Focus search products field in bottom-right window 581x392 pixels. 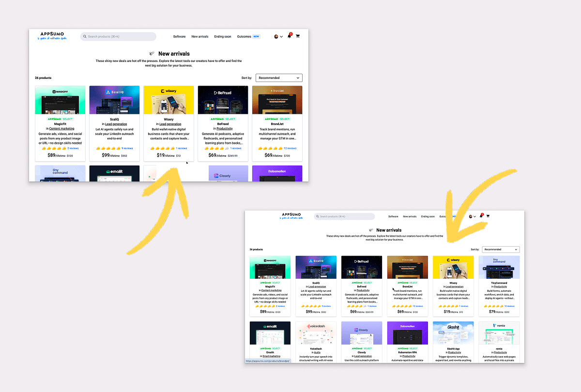click(345, 216)
